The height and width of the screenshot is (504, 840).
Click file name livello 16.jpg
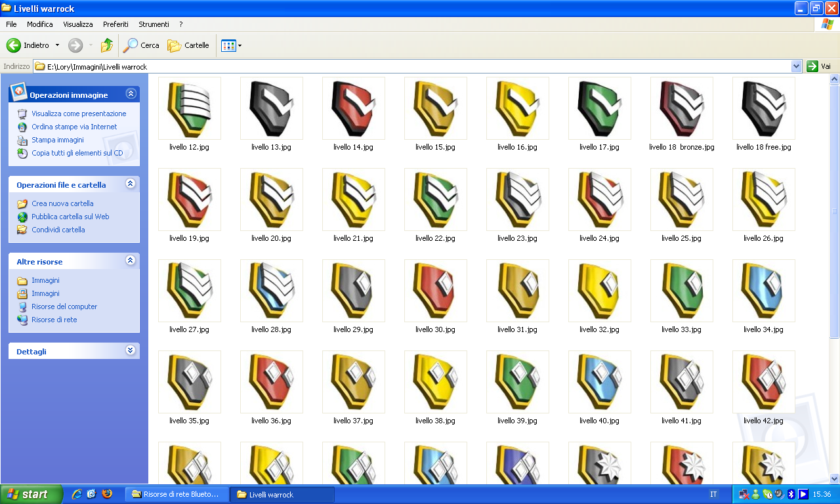(517, 147)
